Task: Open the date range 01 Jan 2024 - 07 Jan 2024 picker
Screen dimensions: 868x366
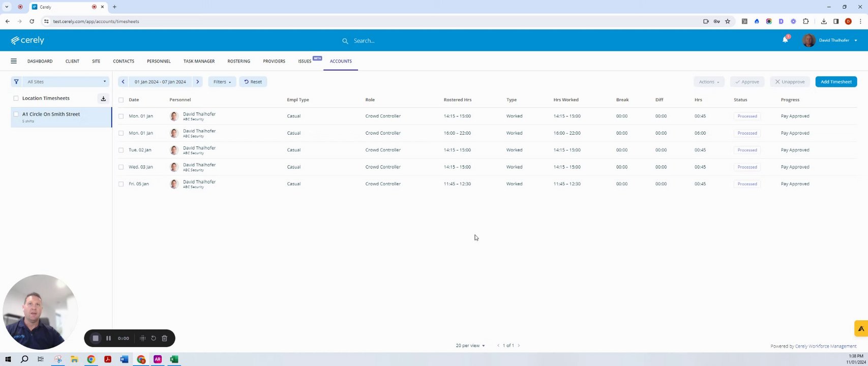Action: point(160,82)
